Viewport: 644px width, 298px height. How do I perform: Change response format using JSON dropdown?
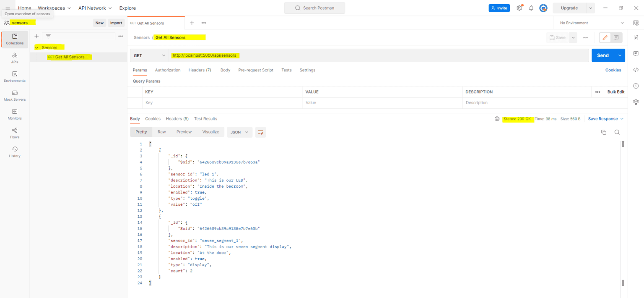tap(239, 132)
